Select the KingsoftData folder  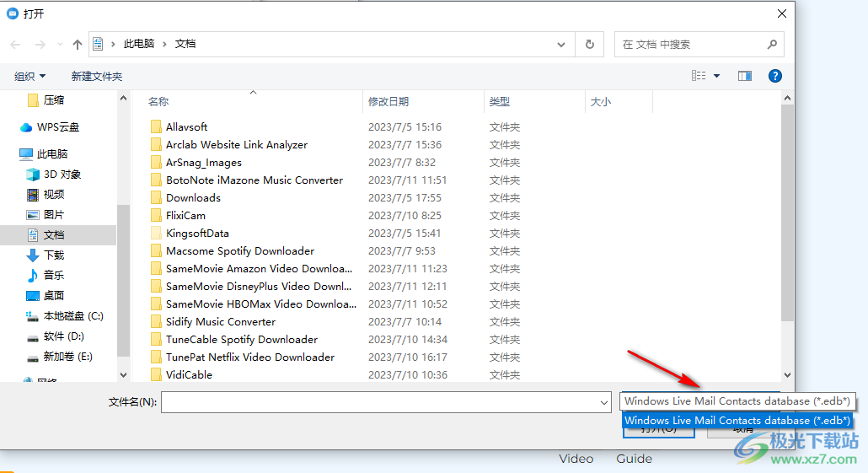197,234
